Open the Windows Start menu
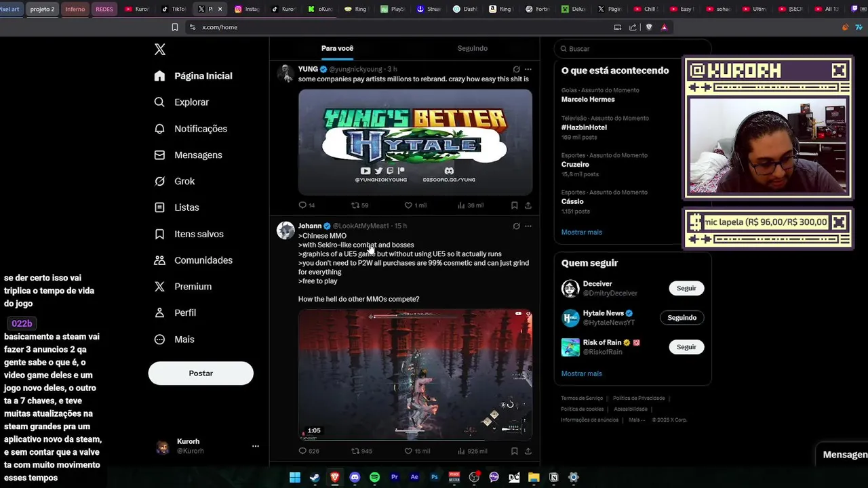The width and height of the screenshot is (868, 488). click(295, 477)
